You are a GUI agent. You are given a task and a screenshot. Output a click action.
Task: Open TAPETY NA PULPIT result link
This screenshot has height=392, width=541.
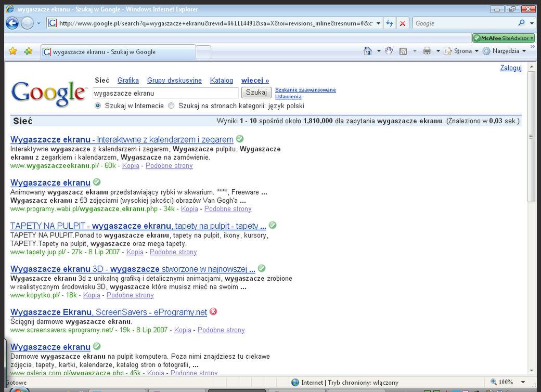tap(138, 226)
